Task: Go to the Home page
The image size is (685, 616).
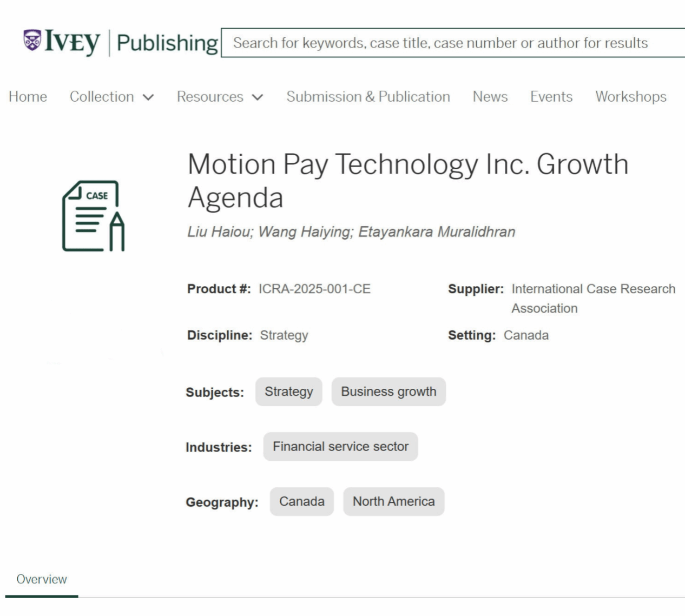Action: click(x=28, y=97)
